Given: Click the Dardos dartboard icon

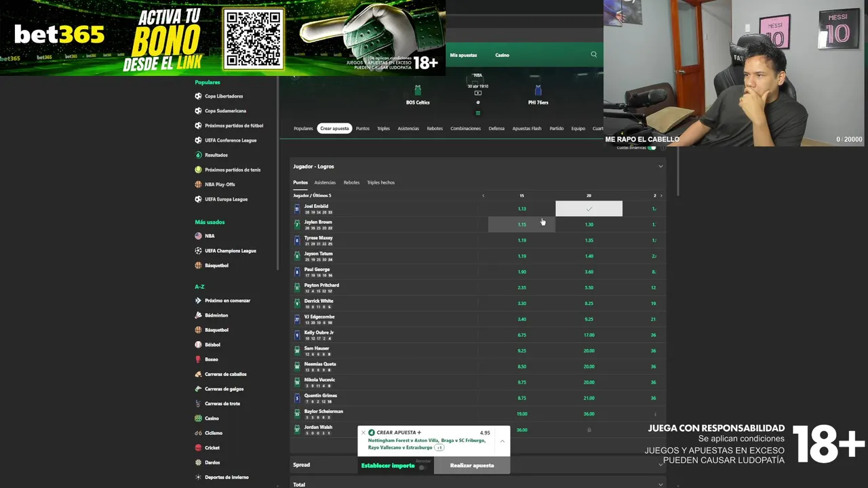Looking at the screenshot, I should (x=198, y=462).
